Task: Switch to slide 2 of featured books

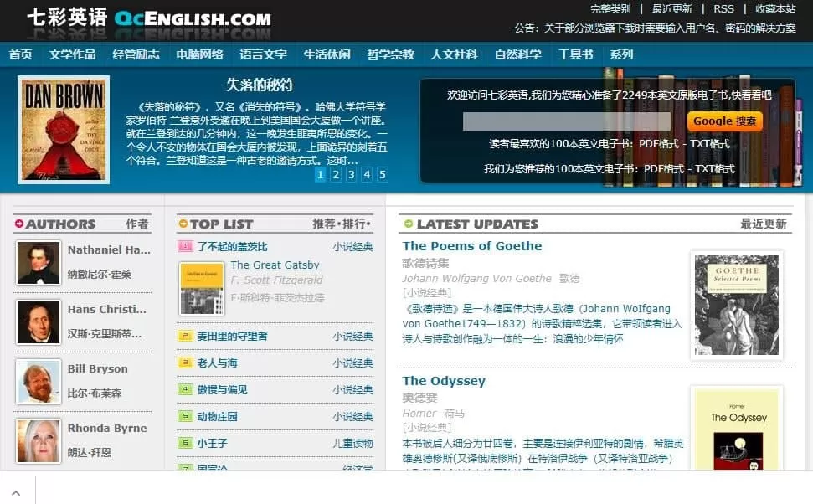Action: click(336, 174)
